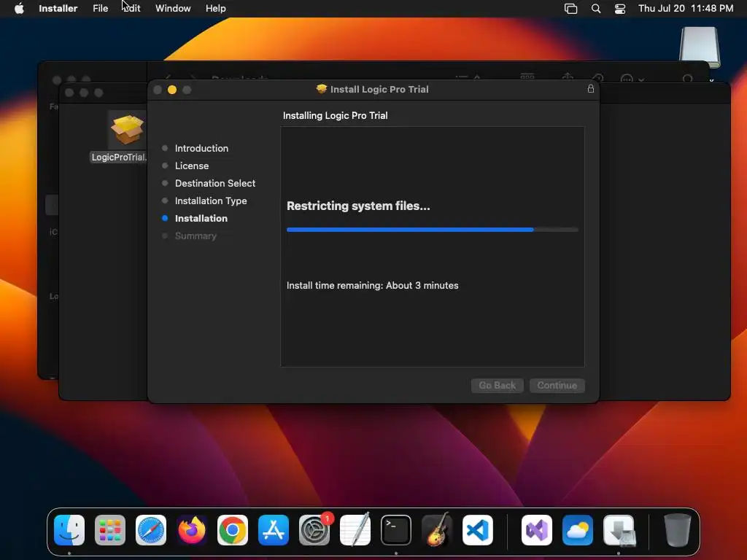Launch Firefox from the Dock

point(192,530)
